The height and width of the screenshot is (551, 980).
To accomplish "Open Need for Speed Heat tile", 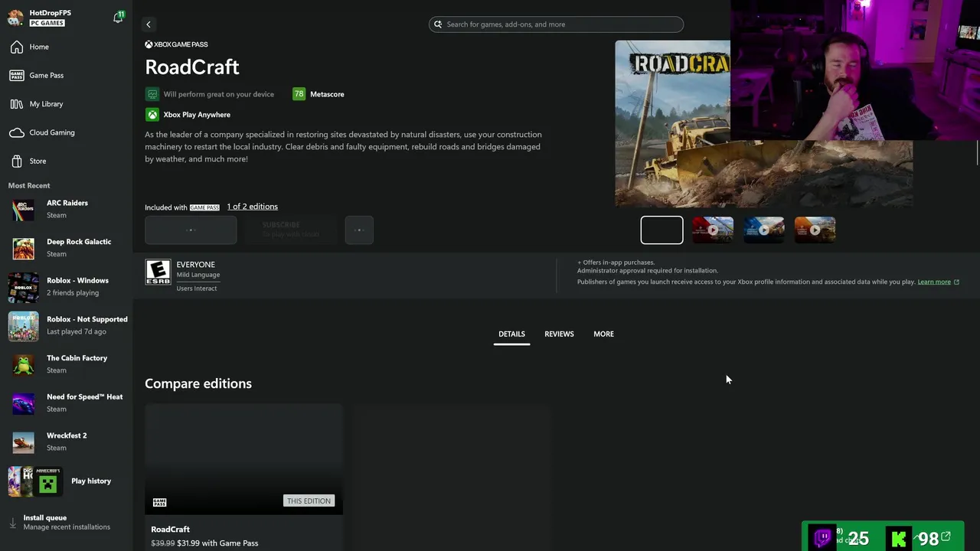I will [66, 403].
